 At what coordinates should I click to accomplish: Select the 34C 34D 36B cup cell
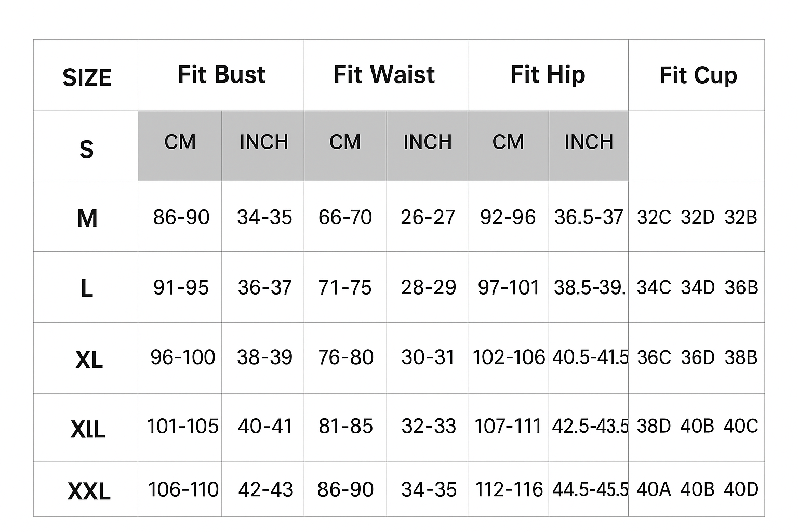tap(697, 287)
